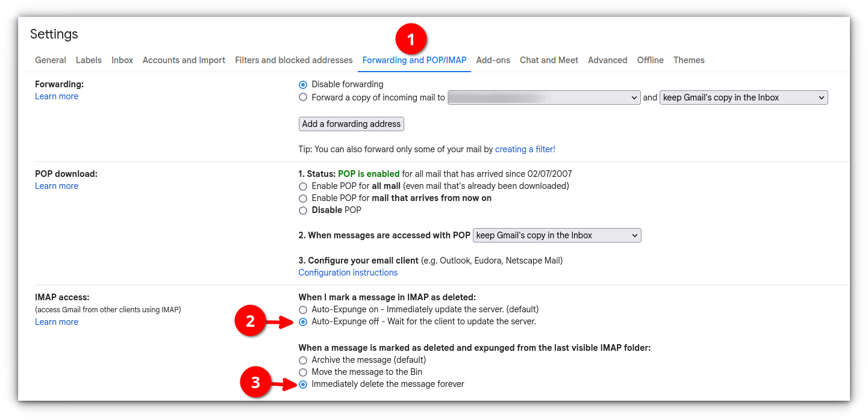Select Forward a copy of incoming mail
This screenshot has width=868, height=420.
point(303,97)
